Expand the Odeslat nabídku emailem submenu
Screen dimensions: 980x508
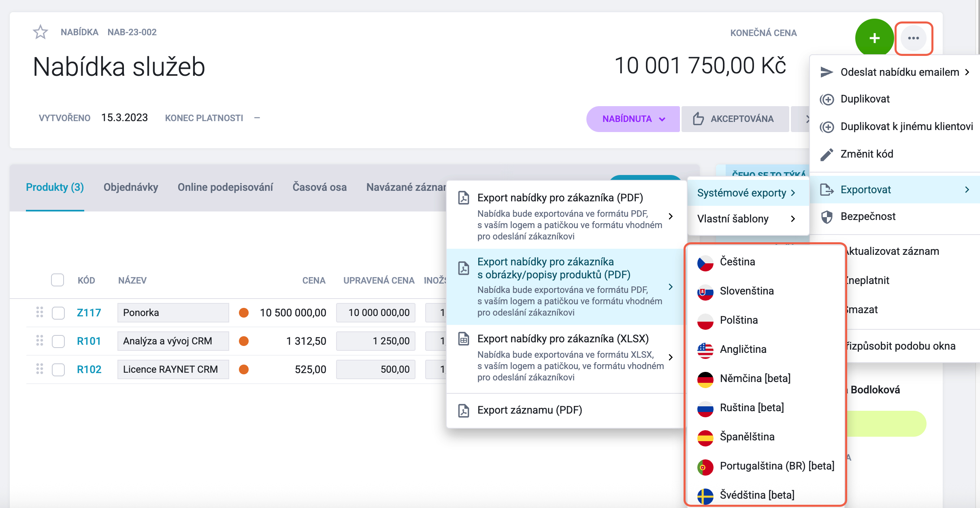(x=895, y=72)
